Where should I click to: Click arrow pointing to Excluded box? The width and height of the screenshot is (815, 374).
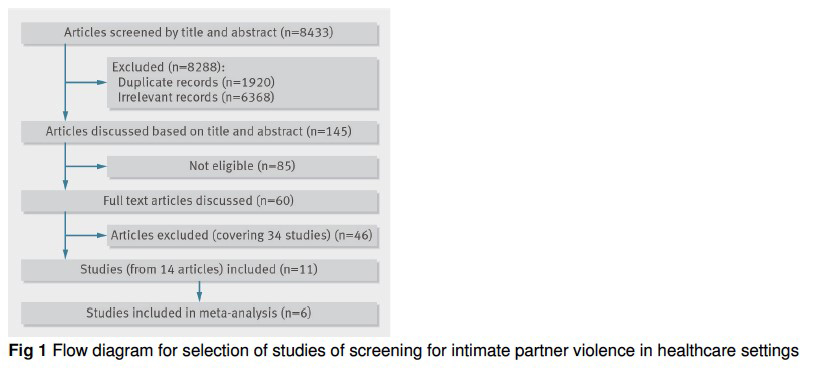click(x=86, y=82)
